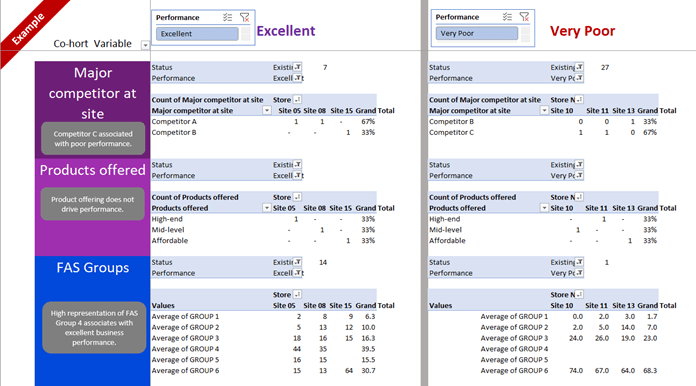Open Status filter in Excellent Products offered section
The width and height of the screenshot is (696, 386).
[298, 165]
